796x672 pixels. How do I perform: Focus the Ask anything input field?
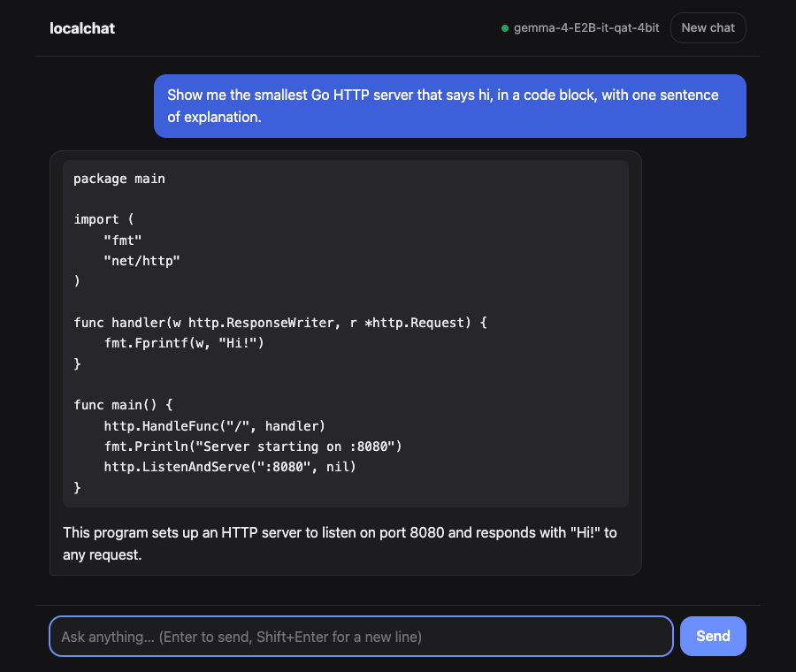coord(361,636)
